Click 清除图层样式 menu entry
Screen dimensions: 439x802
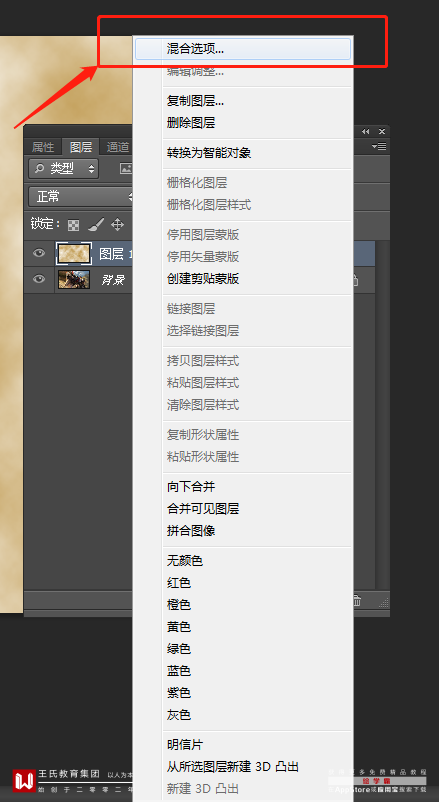click(203, 405)
